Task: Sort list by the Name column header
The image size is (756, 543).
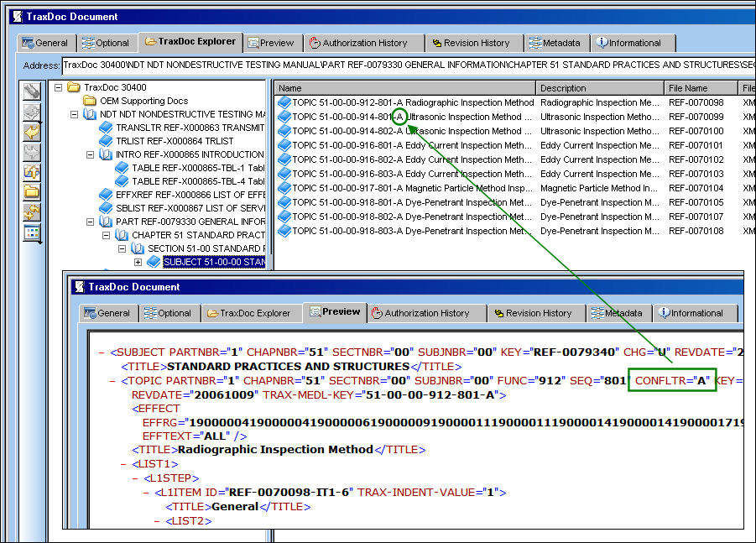Action: [405, 88]
